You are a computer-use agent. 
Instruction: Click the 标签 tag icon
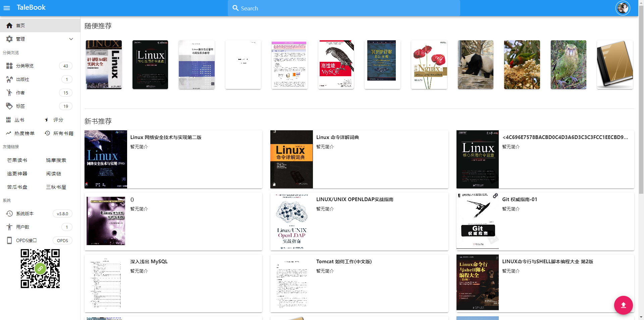[x=9, y=106]
